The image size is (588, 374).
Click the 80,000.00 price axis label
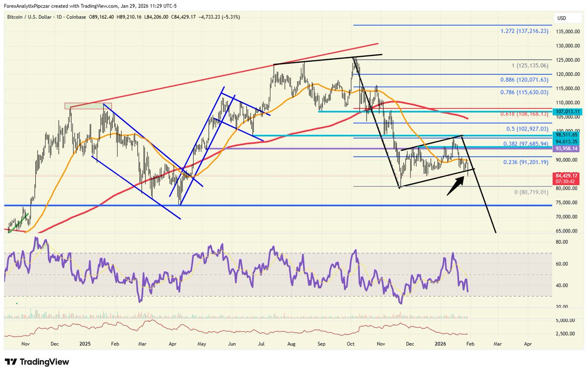pos(566,188)
